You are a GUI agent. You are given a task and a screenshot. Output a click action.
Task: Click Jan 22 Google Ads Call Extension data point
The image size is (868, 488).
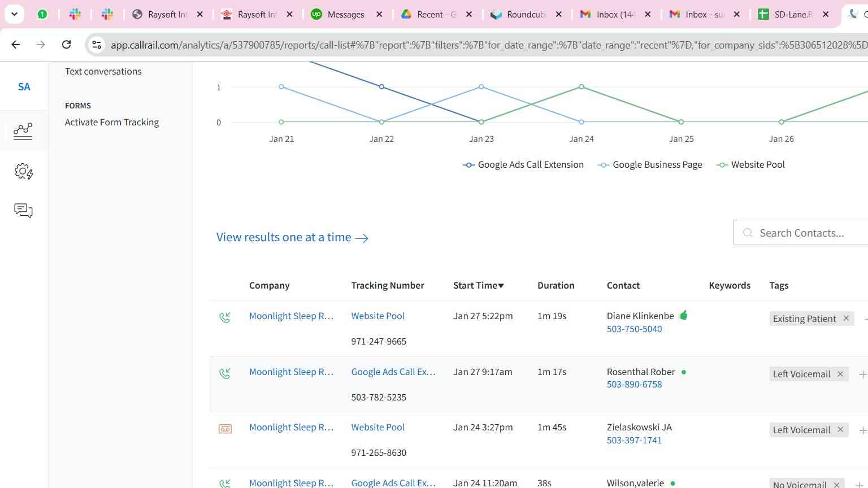(x=381, y=87)
